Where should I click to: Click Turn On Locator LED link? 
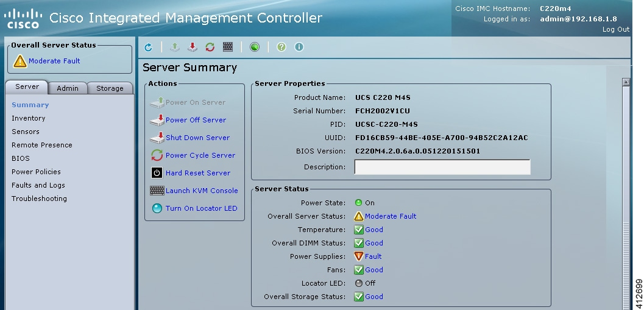coord(201,208)
